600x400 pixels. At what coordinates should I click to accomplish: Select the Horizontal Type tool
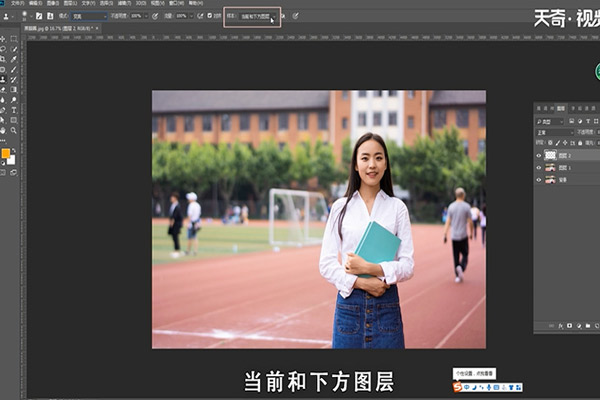point(14,110)
